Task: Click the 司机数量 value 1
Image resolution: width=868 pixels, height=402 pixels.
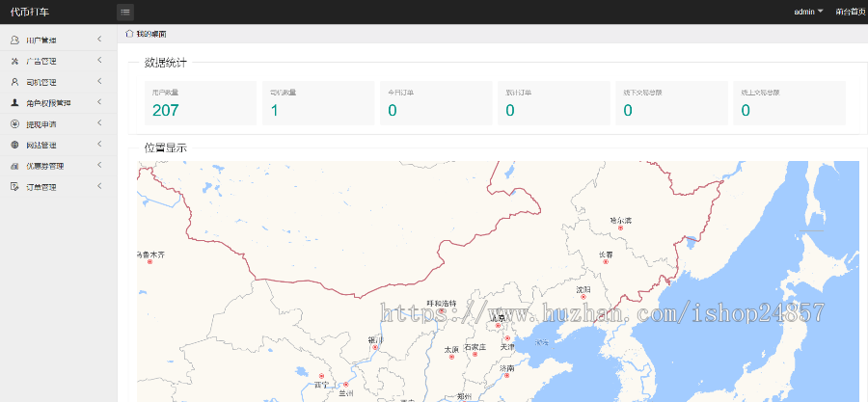Action: (x=275, y=111)
